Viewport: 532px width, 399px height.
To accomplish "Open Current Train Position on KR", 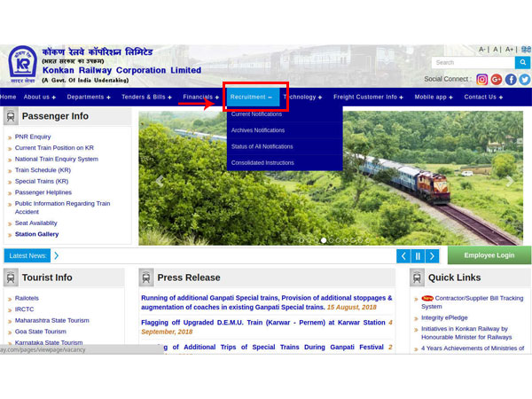I will [x=54, y=148].
